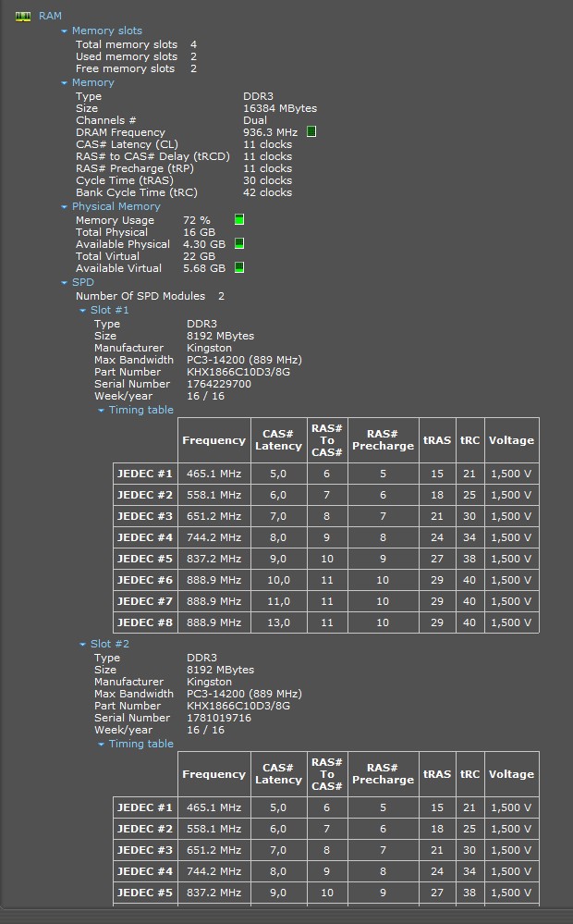Select the 936.3 MHz frequency value

click(270, 132)
